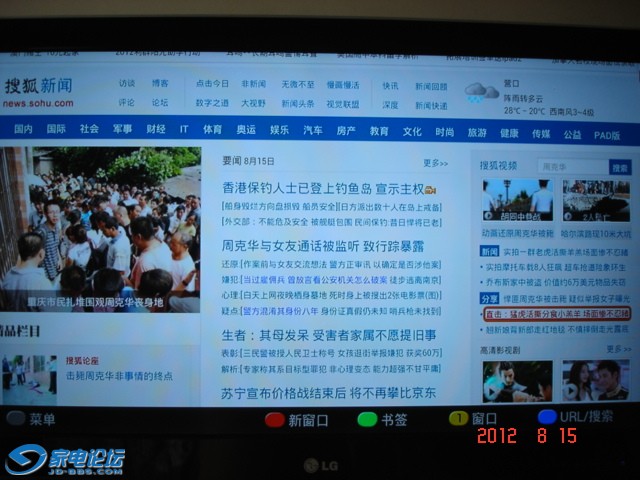Open the 大视野 header link
640x480 pixels.
coord(253,103)
